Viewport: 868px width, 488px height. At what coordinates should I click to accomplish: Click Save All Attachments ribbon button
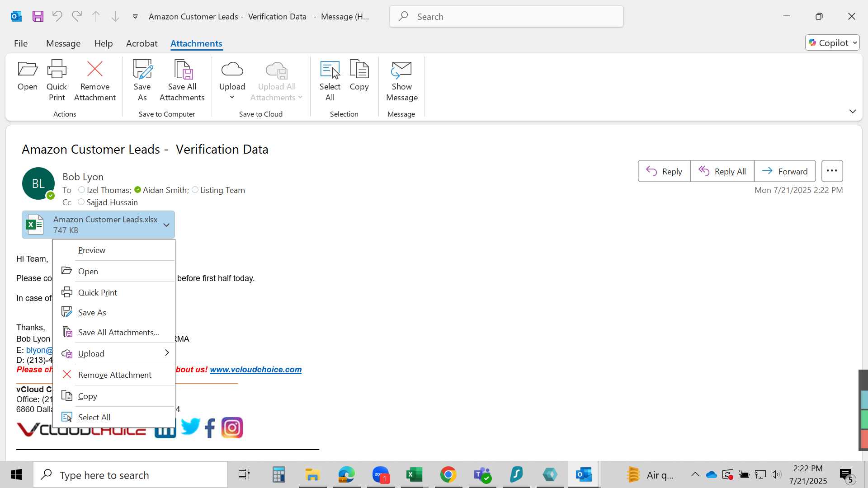click(x=182, y=80)
